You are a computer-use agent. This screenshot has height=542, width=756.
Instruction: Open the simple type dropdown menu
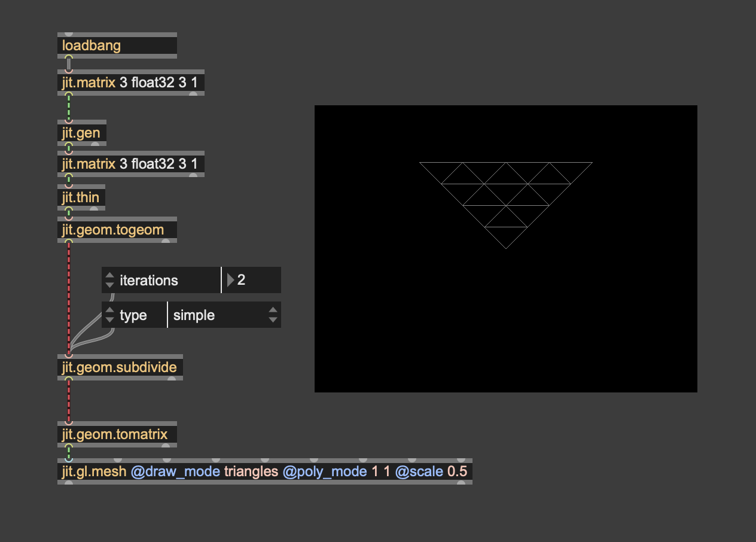pos(224,315)
